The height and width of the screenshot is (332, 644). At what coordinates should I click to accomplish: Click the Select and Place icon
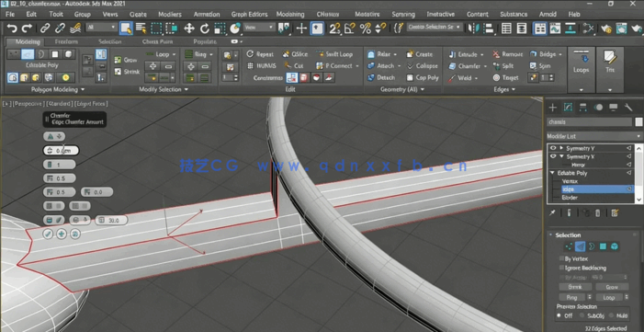[x=235, y=29]
